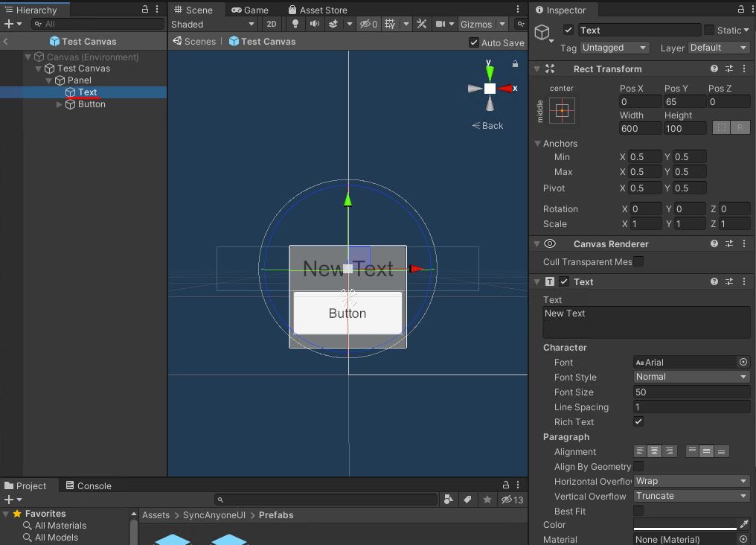This screenshot has height=545, width=756.
Task: Toggle scene effects icon in Scene toolbar
Action: pyautogui.click(x=333, y=24)
